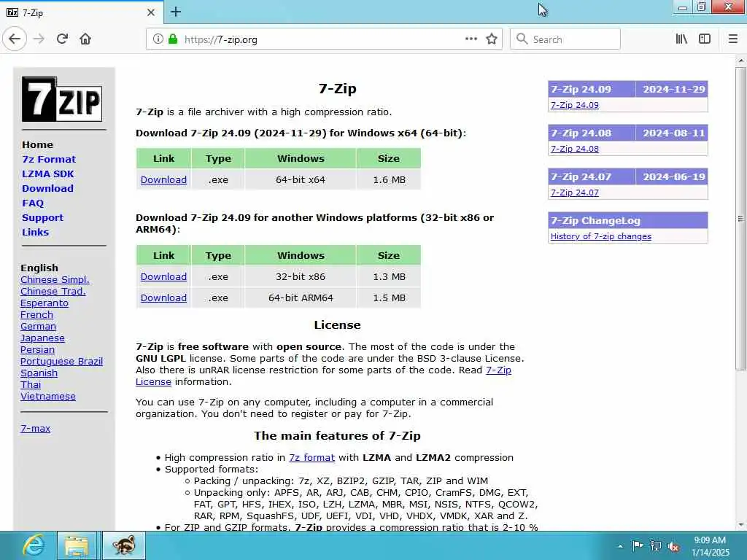Switch language to Japanese
This screenshot has width=747, height=560.
pos(42,338)
